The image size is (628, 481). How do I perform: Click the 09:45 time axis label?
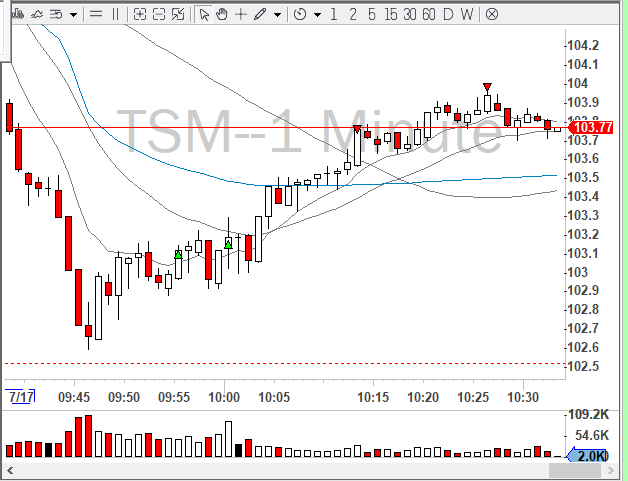74,397
